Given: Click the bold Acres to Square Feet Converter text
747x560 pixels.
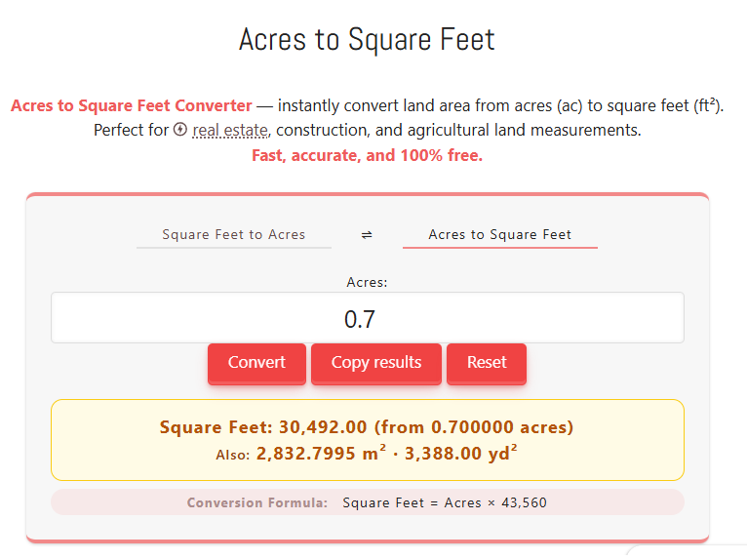Looking at the screenshot, I should [131, 105].
